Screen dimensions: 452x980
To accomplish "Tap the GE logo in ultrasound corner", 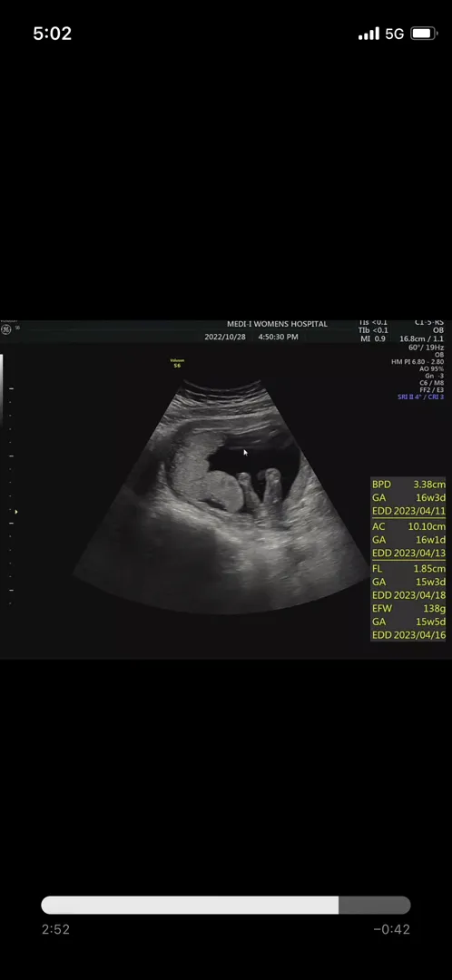I will point(6,329).
